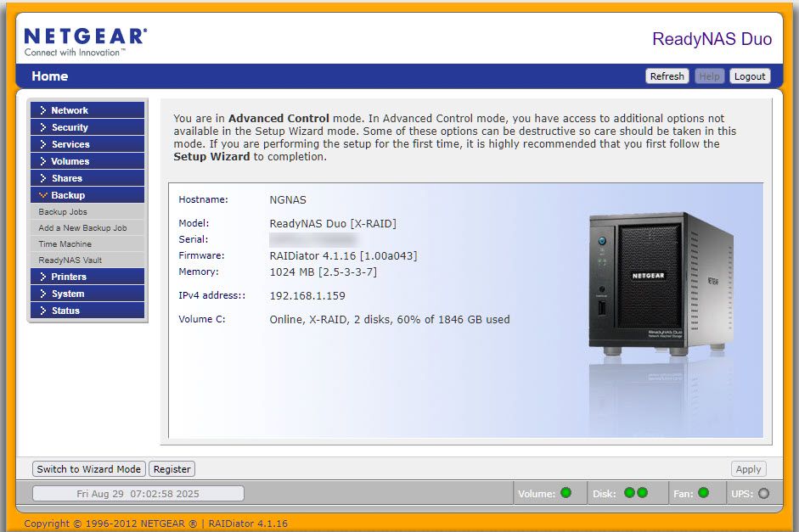Click the second Disk status indicator
799x532 pixels.
pyautogui.click(x=642, y=493)
